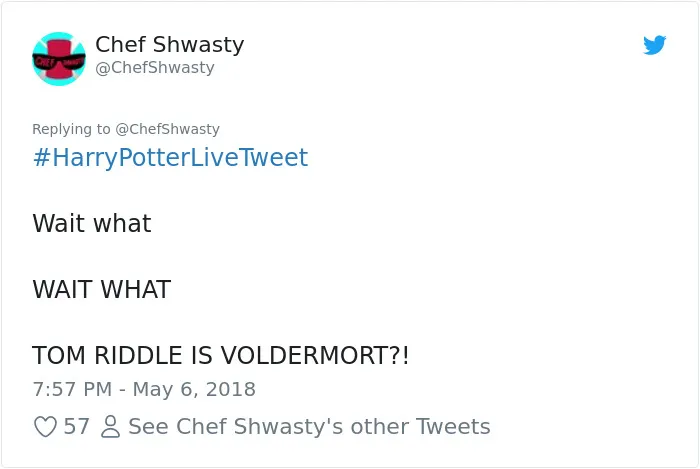This screenshot has height=469, width=700.
Task: Click the person silhouette icon
Action: pyautogui.click(x=110, y=426)
